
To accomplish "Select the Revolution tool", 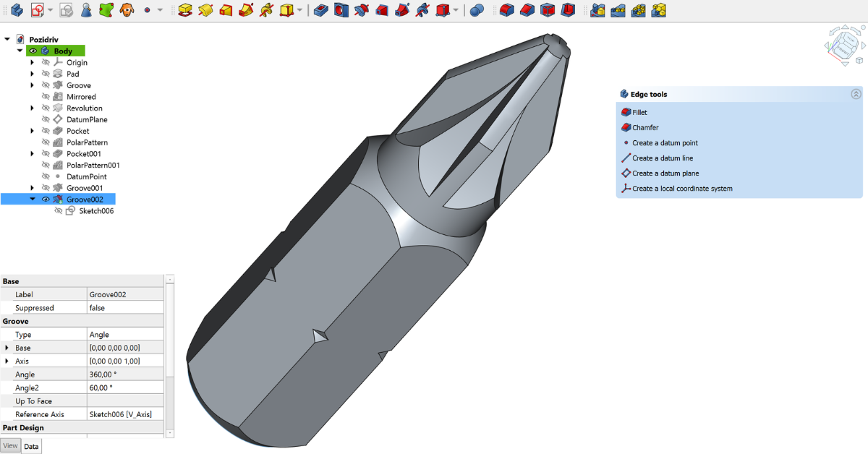I will coord(204,10).
